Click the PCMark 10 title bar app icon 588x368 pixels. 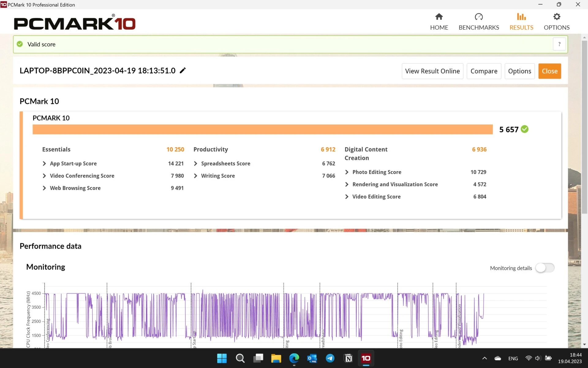pyautogui.click(x=4, y=5)
